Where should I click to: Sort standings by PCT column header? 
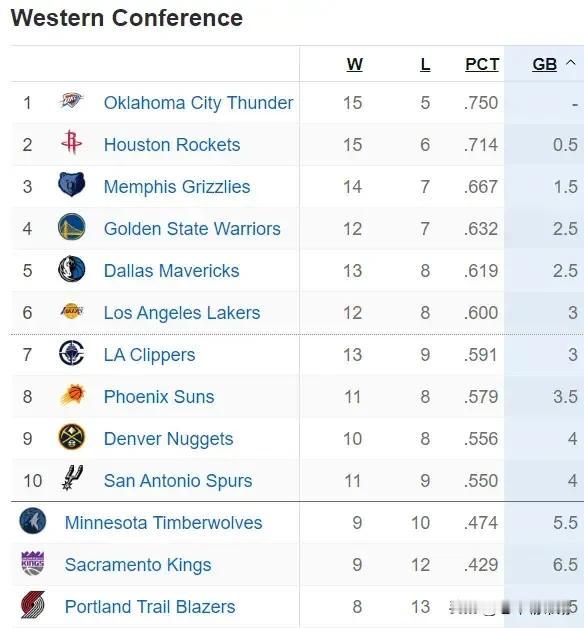tap(482, 64)
